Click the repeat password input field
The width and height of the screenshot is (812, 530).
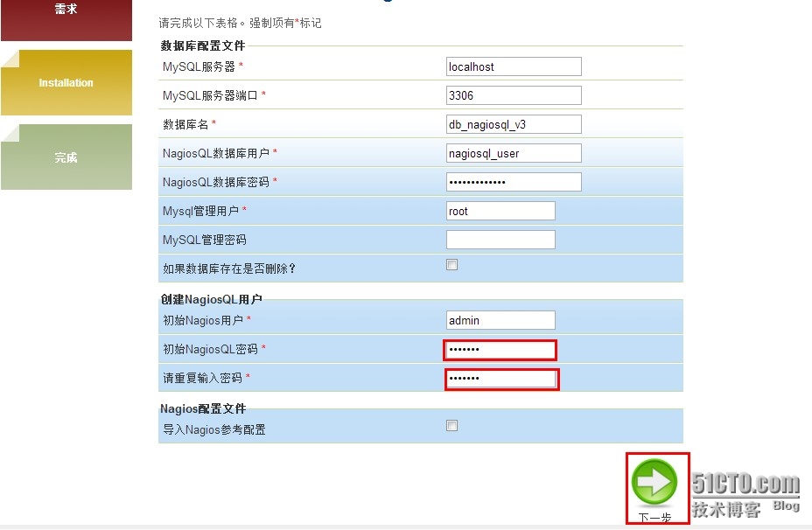[502, 379]
